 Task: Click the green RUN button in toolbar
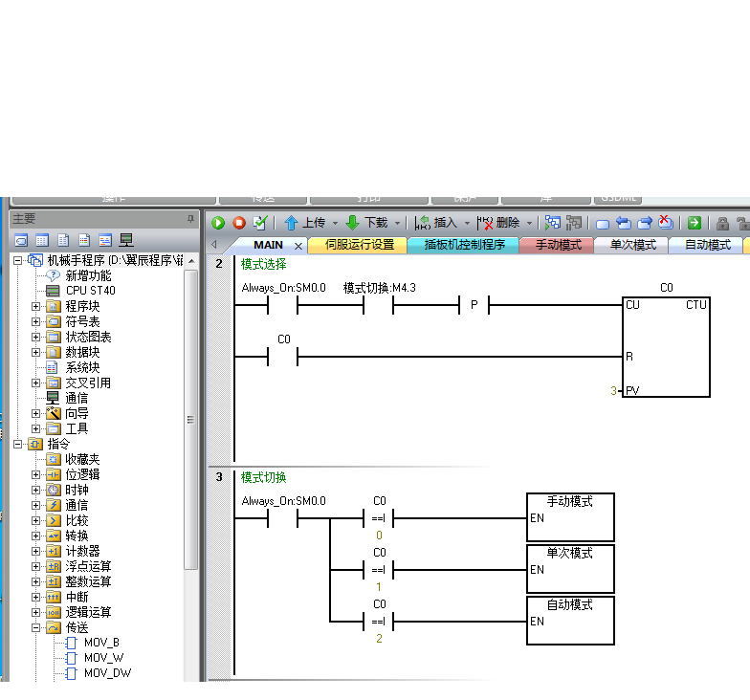point(218,223)
